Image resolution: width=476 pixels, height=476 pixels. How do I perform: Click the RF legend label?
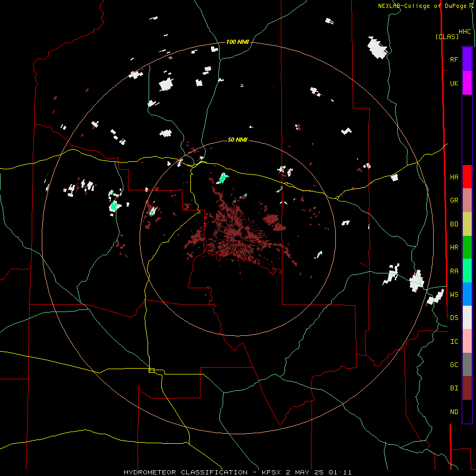454,60
